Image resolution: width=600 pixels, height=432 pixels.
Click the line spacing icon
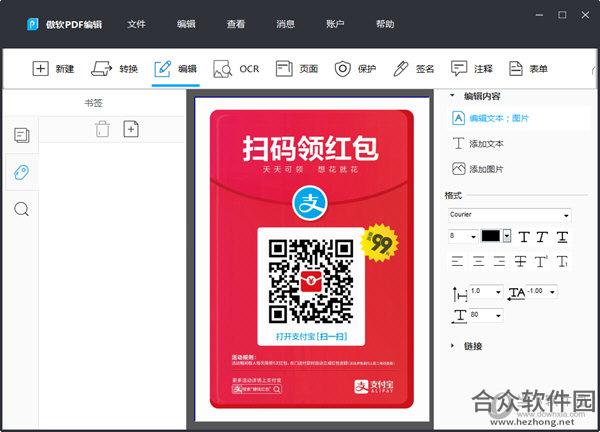(460, 294)
